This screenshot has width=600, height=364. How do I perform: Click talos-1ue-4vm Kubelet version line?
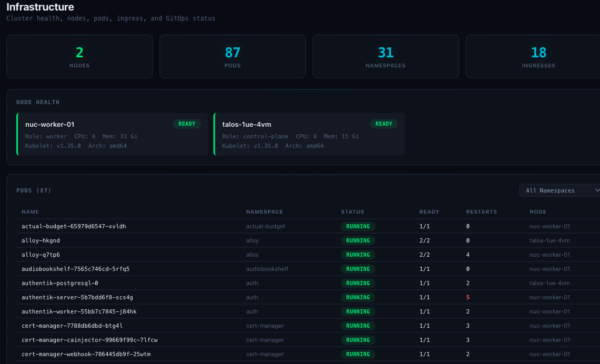[273, 146]
